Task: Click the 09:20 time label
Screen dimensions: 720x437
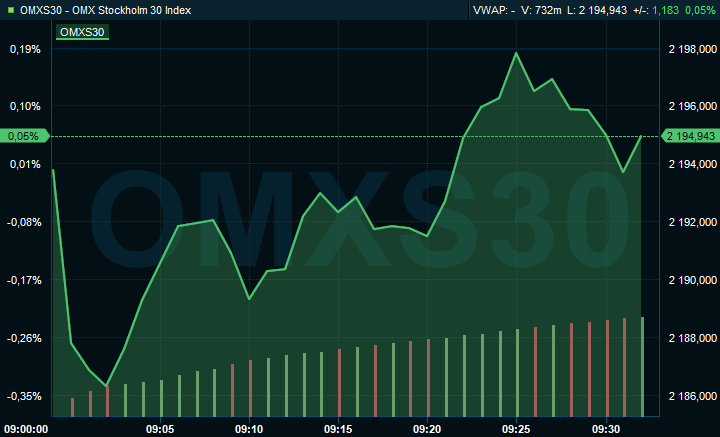Action: (x=428, y=429)
